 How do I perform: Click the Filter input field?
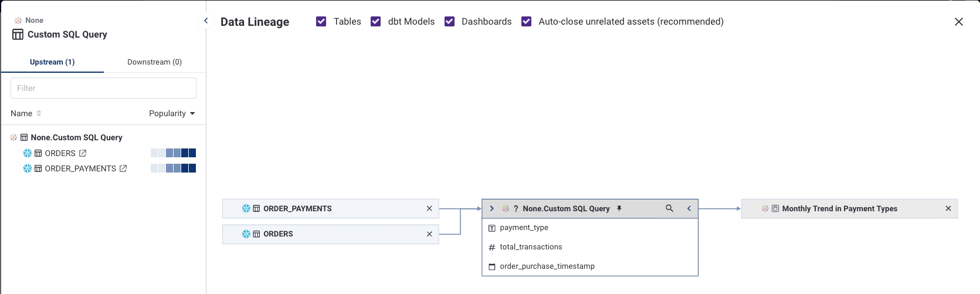pos(103,88)
